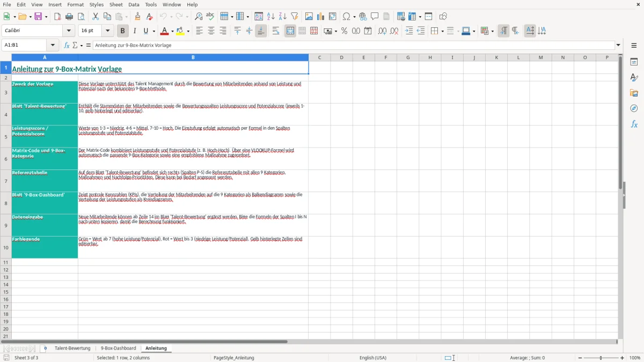This screenshot has width=644, height=362.
Task: Click Export as PDF icon
Action: point(57,17)
